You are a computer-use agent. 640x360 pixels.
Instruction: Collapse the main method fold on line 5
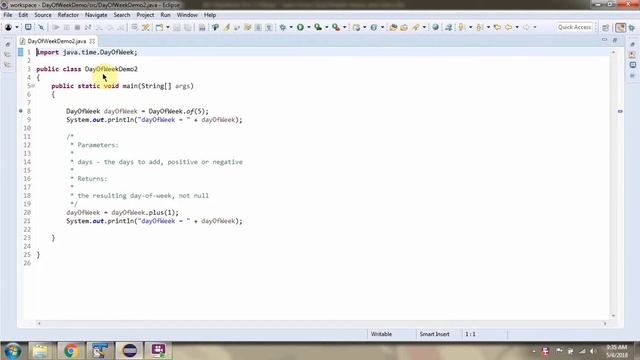coord(33,86)
